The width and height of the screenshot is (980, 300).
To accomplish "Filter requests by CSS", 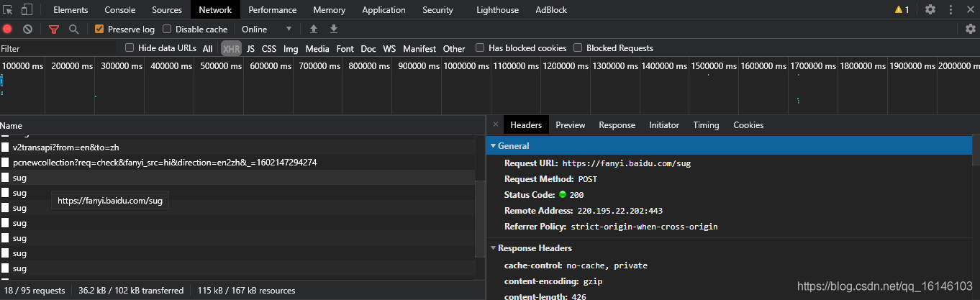I will click(269, 49).
